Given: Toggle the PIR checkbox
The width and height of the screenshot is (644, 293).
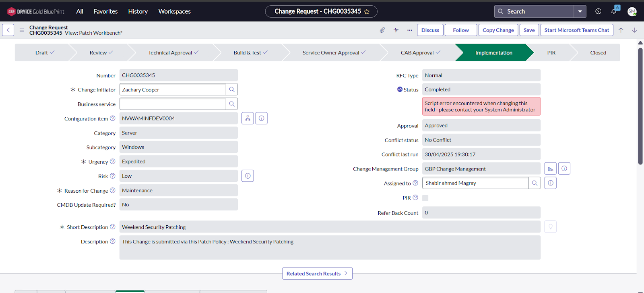Looking at the screenshot, I should [425, 198].
